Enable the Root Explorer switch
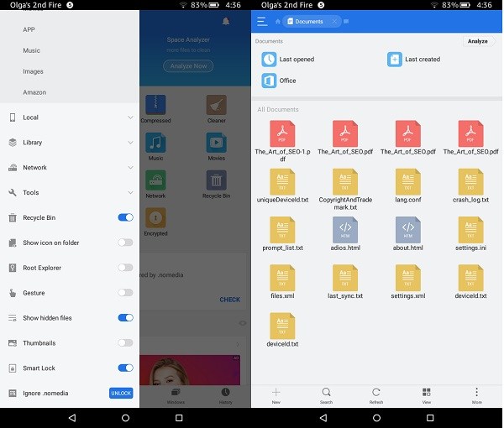This screenshot has width=504, height=428. (x=125, y=268)
